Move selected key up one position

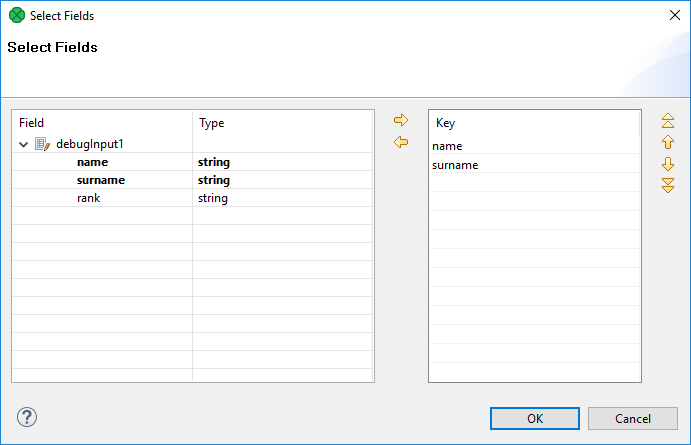tap(668, 142)
